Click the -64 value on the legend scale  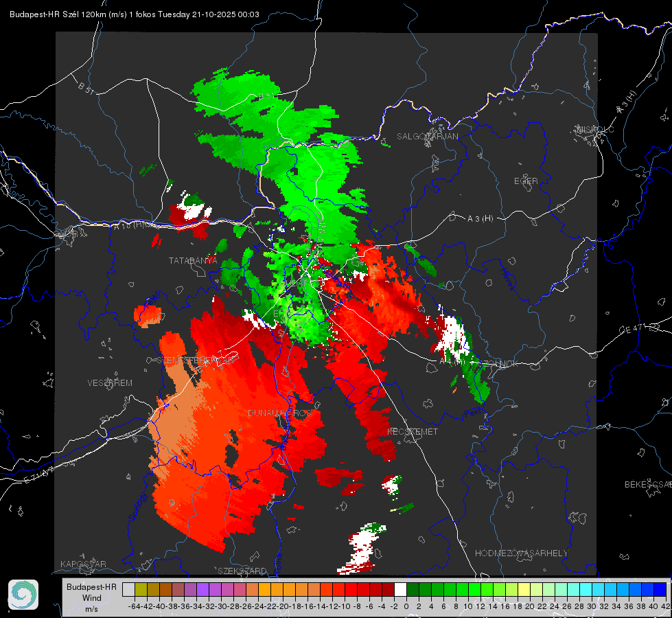click(x=135, y=606)
